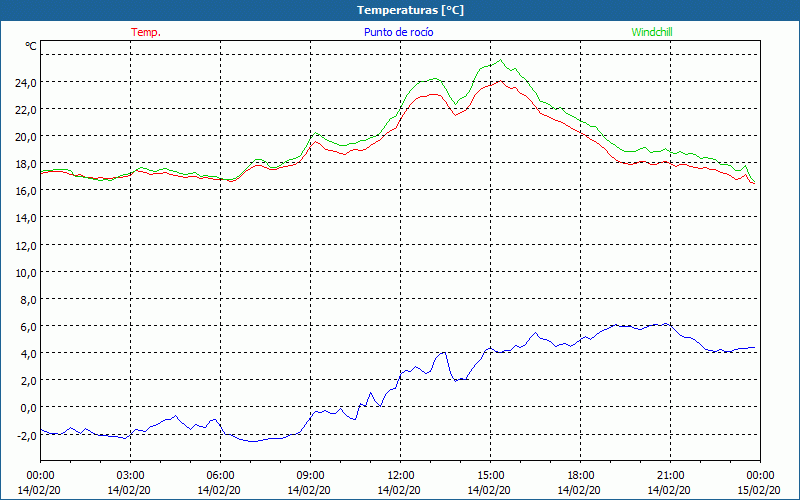Click the 2,0 y-axis value
Viewport: 800px width, 500px height.
[28, 381]
